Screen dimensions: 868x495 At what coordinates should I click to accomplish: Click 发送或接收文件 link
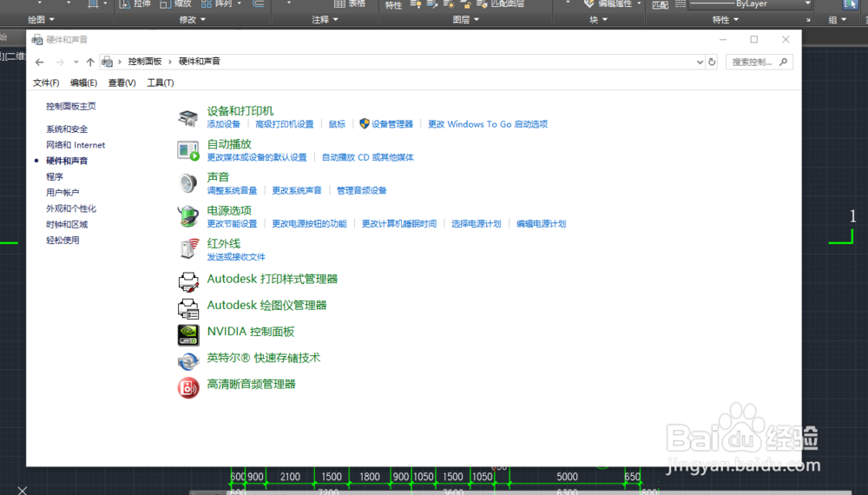pyautogui.click(x=236, y=257)
